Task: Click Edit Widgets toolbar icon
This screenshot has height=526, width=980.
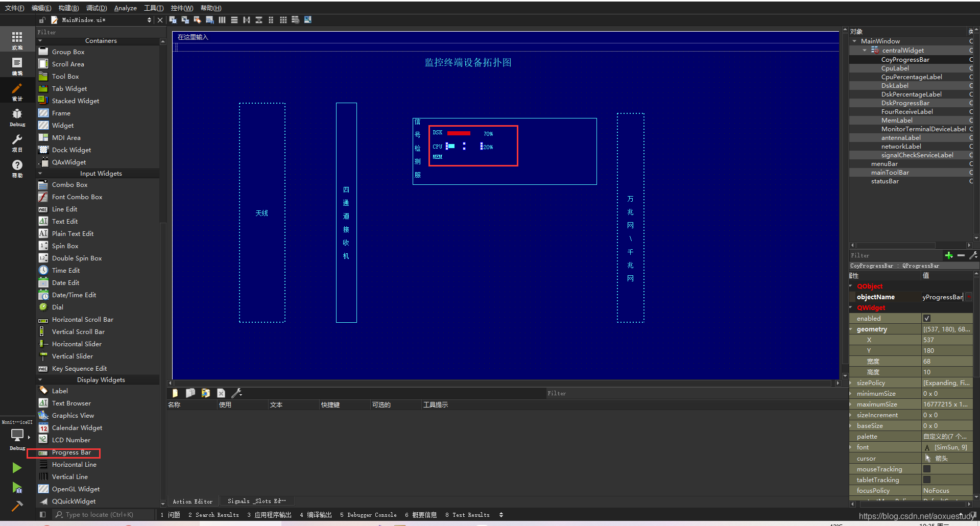Action: (173, 20)
